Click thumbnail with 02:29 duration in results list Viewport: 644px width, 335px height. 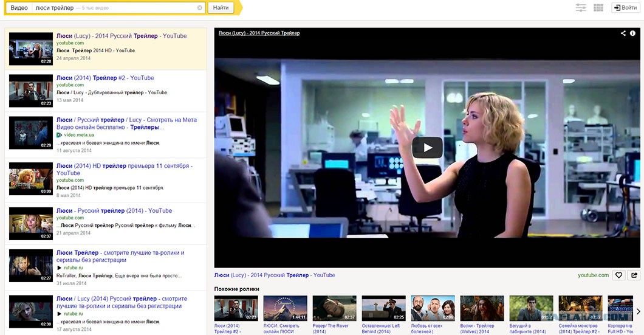pyautogui.click(x=31, y=133)
